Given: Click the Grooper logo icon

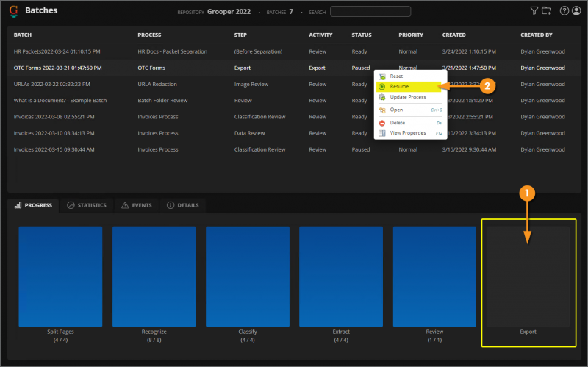Looking at the screenshot, I should 14,11.
